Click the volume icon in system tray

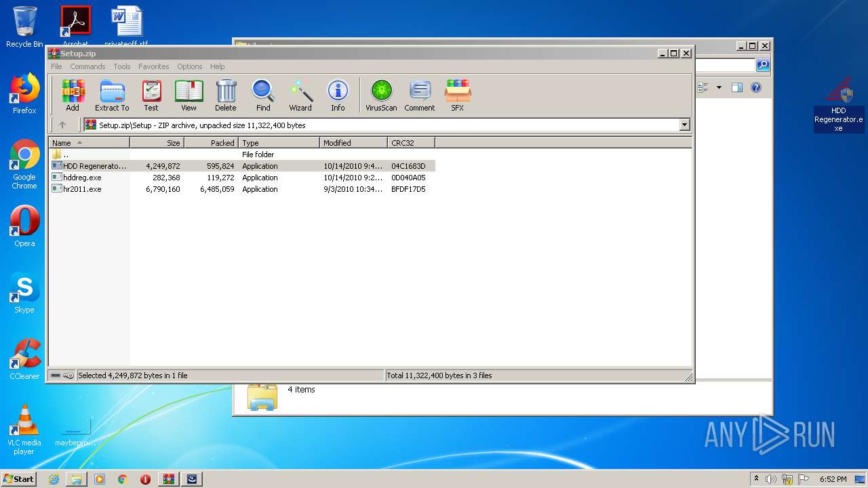point(770,479)
